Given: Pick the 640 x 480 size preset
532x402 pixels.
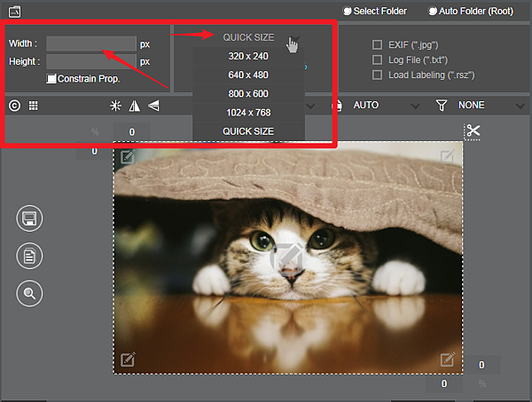Looking at the screenshot, I should pyautogui.click(x=248, y=75).
